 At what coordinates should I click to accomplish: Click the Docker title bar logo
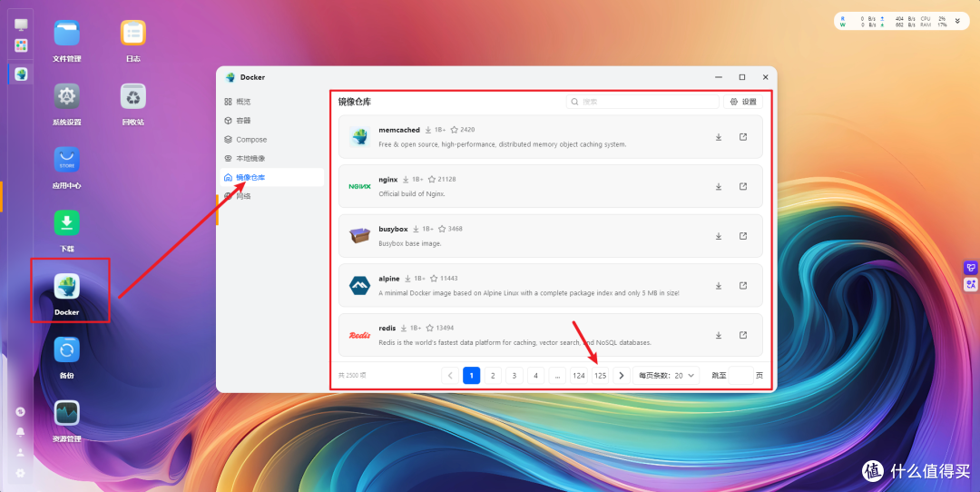[230, 77]
